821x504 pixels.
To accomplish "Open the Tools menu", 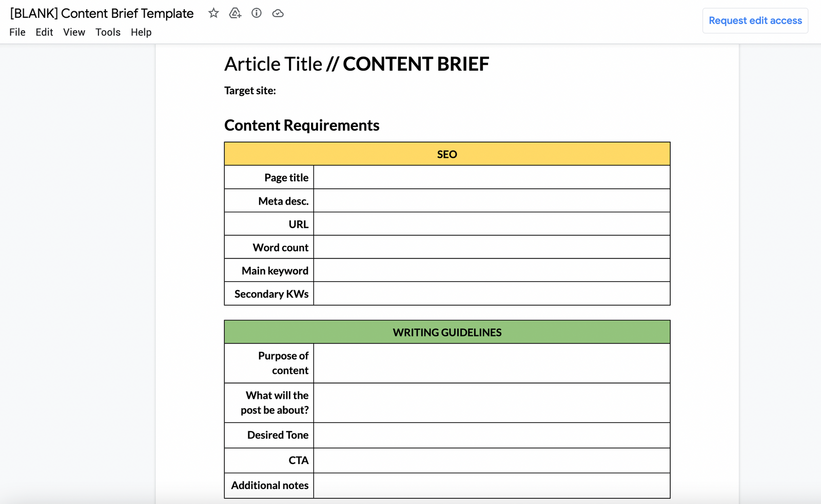I will click(x=107, y=32).
